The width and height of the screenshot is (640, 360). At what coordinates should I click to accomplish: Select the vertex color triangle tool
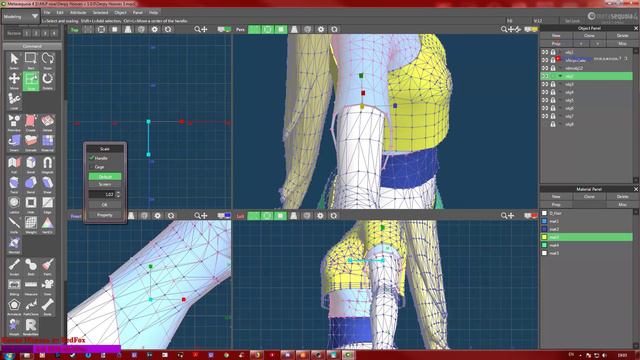[x=47, y=225]
